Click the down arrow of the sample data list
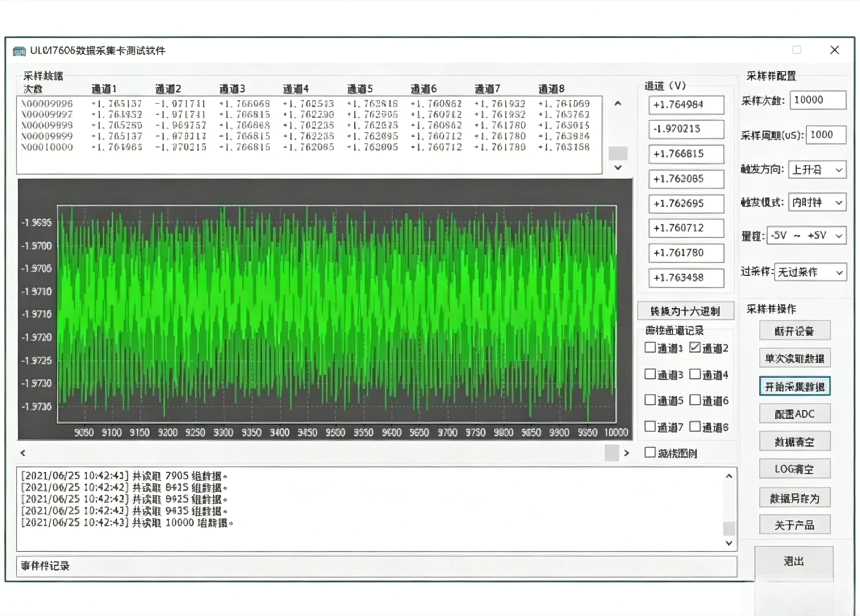Screen dimensions: 860x616 (x=618, y=167)
